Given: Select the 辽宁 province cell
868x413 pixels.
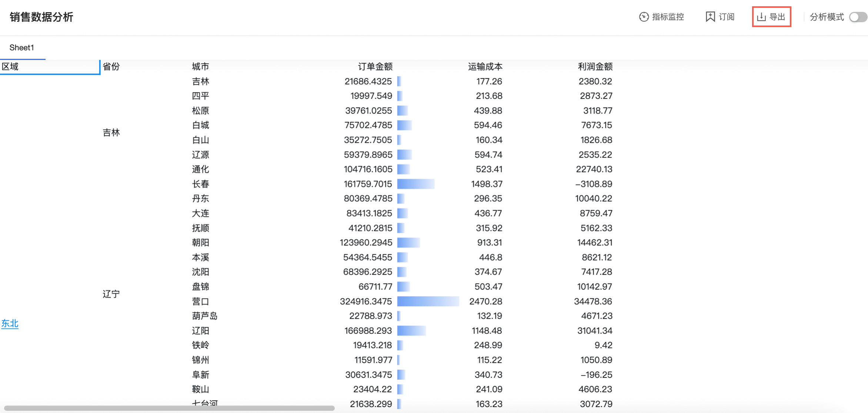Looking at the screenshot, I should (x=111, y=294).
